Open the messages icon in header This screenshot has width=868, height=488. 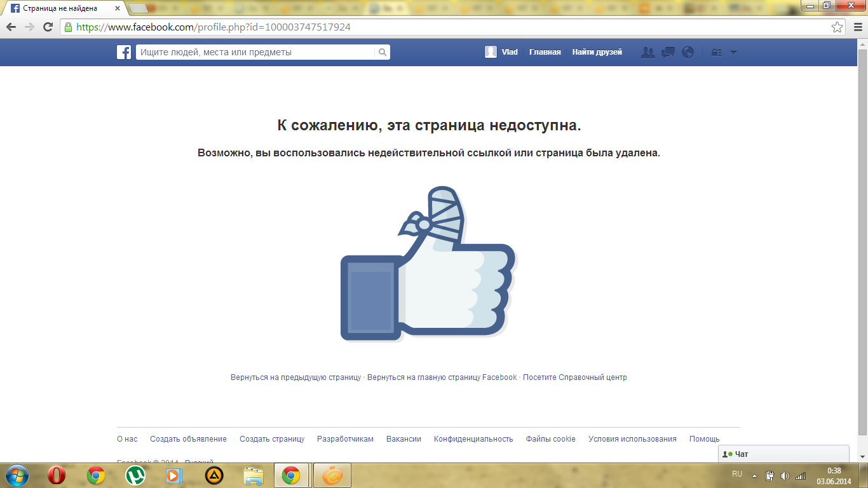668,53
